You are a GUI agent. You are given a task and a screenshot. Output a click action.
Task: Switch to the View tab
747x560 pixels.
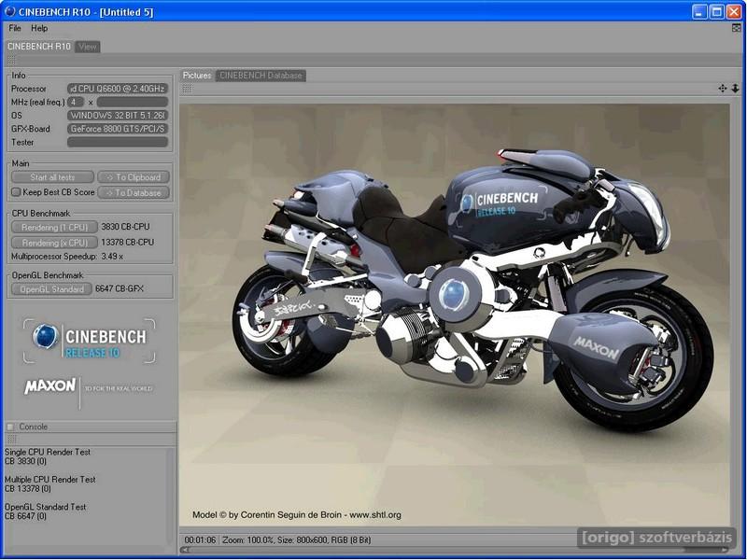pyautogui.click(x=88, y=47)
